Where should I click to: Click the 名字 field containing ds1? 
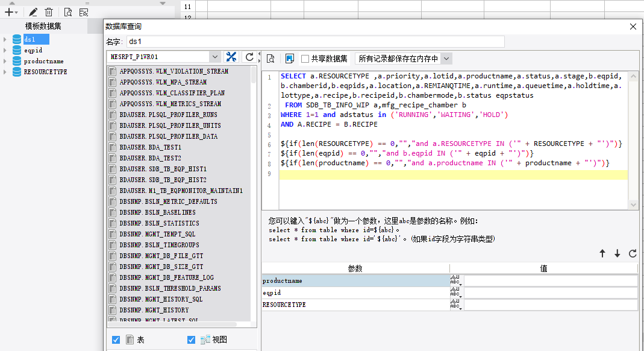(315, 42)
